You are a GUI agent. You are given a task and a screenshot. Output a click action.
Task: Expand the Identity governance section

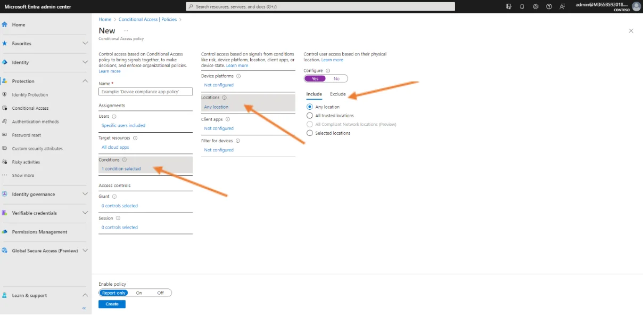point(85,194)
